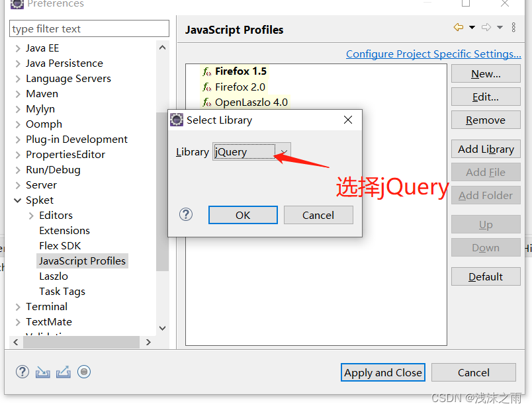Screen dimensions: 532x410
Task: Click the tree horizontal scroll right arrow
Action: point(148,342)
